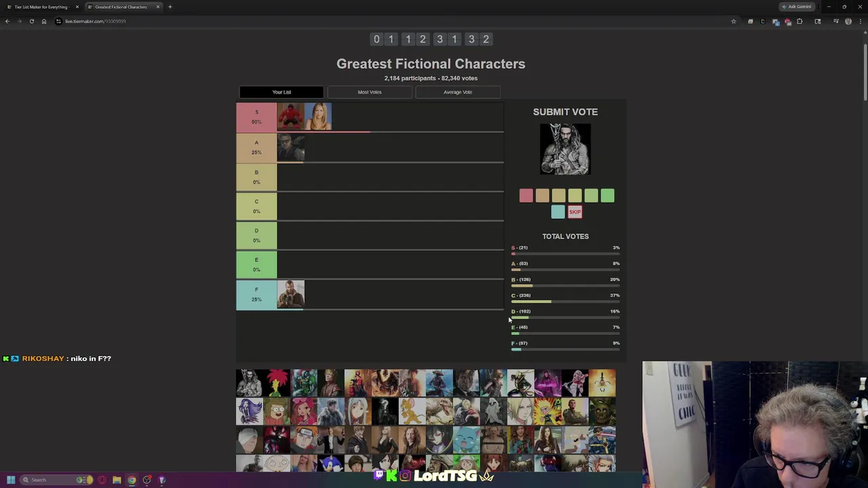Open browser profile avatar icon
Viewport: 868px width, 488px height.
click(x=848, y=21)
